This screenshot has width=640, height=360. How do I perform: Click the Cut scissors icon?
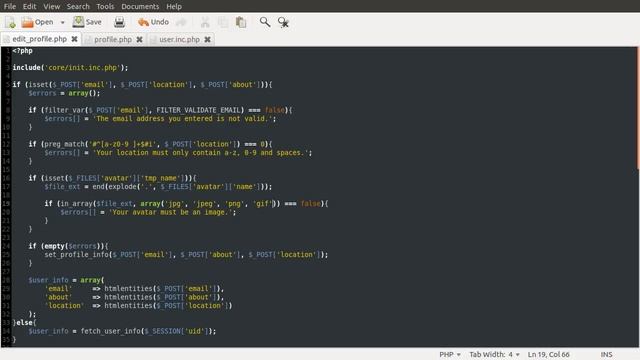(205, 22)
